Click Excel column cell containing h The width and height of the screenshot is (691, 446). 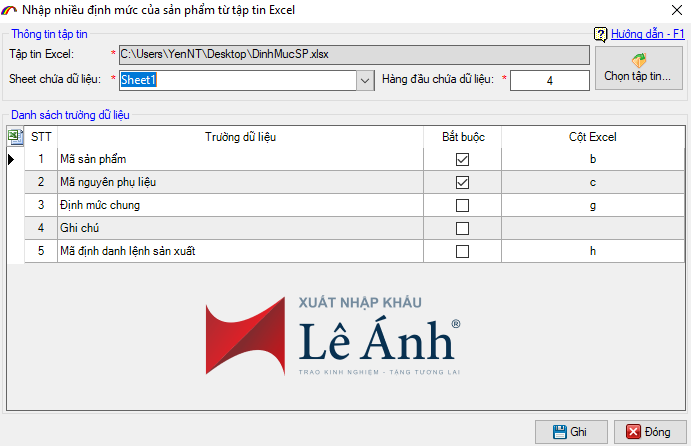(x=593, y=251)
